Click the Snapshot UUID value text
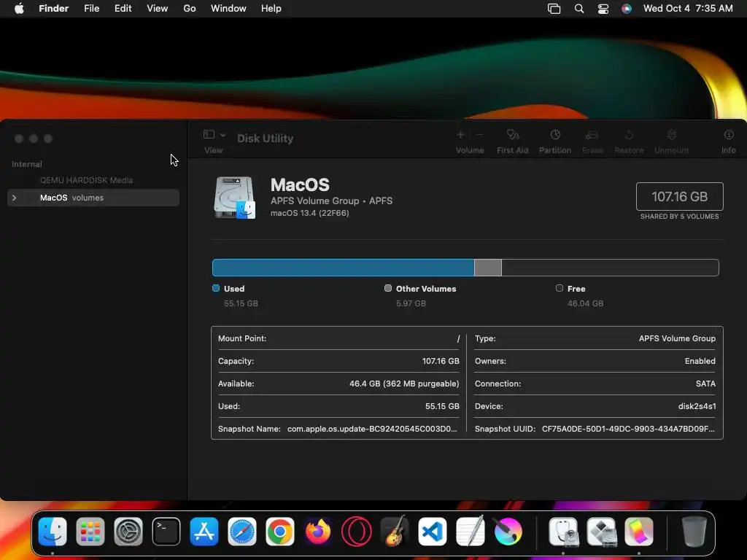This screenshot has width=747, height=560. 628,429
